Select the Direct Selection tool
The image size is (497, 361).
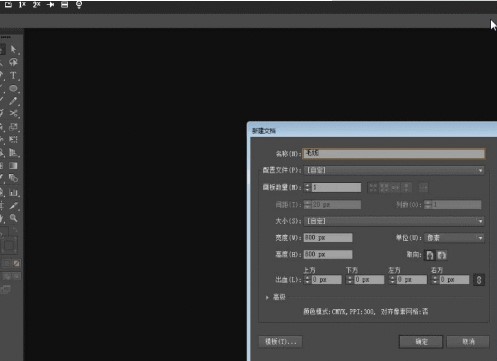(13, 49)
